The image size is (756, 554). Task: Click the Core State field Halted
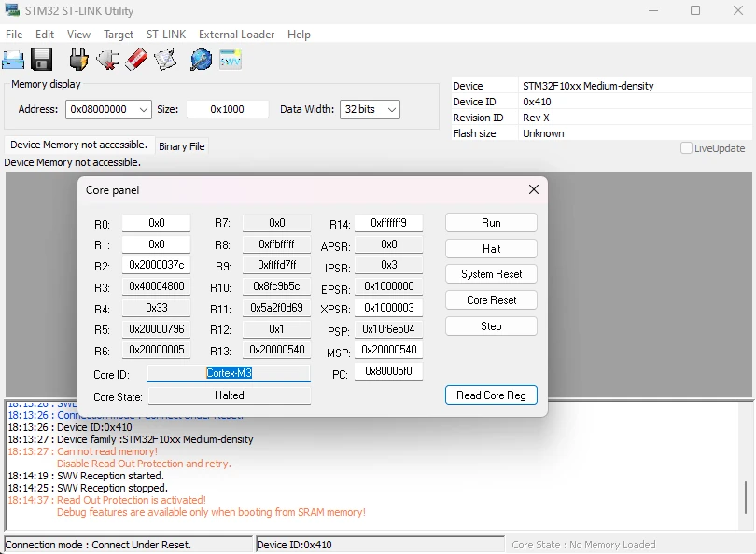[x=230, y=395]
